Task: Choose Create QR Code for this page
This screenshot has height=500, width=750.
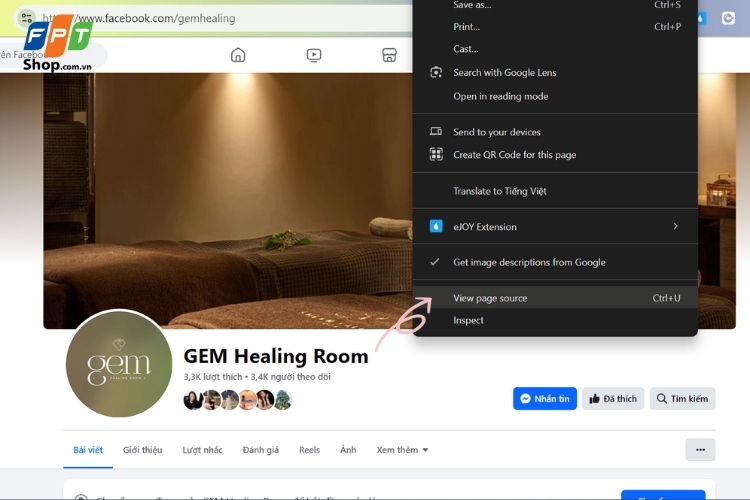Action: pyautogui.click(x=555, y=155)
